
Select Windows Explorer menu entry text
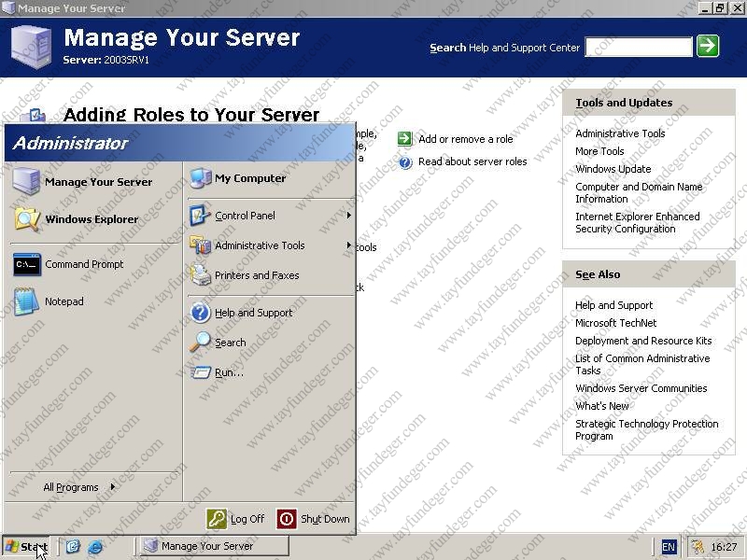tap(92, 219)
